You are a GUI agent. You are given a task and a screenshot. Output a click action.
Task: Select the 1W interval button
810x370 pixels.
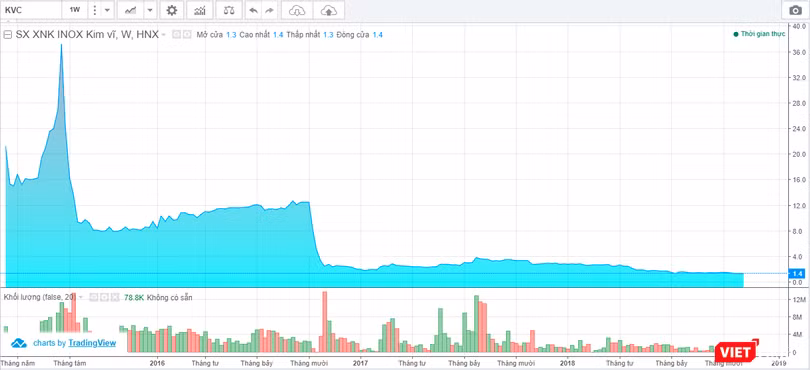75,10
